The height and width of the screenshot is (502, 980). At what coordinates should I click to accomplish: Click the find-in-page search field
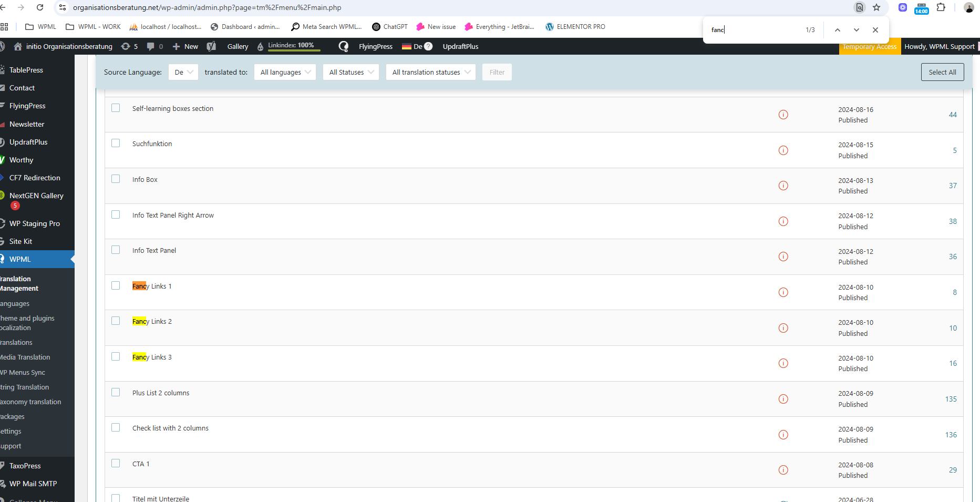[754, 30]
